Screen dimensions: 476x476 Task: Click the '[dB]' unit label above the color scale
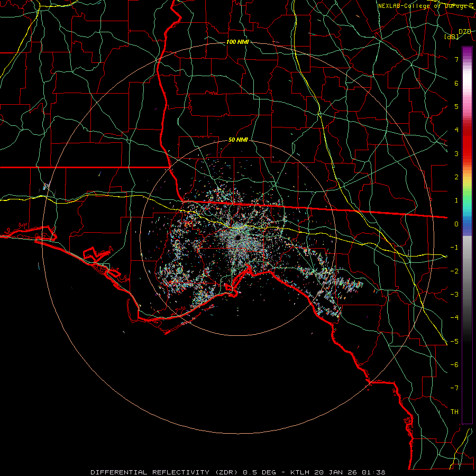click(452, 36)
